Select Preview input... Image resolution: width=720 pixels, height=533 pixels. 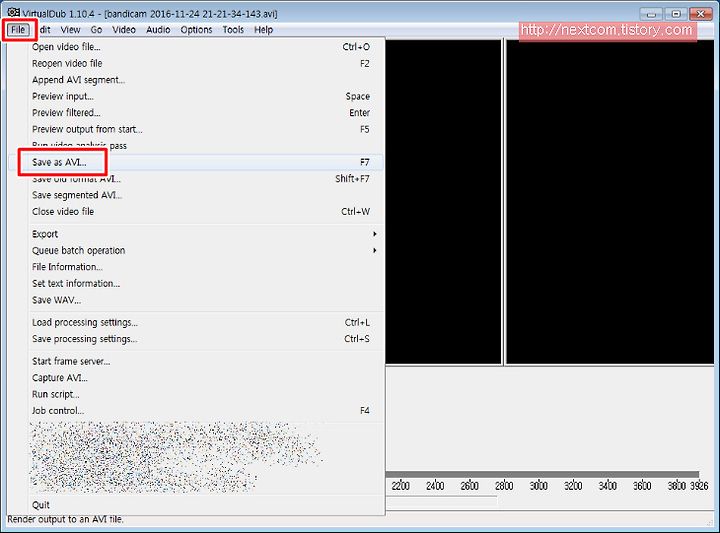point(196,96)
